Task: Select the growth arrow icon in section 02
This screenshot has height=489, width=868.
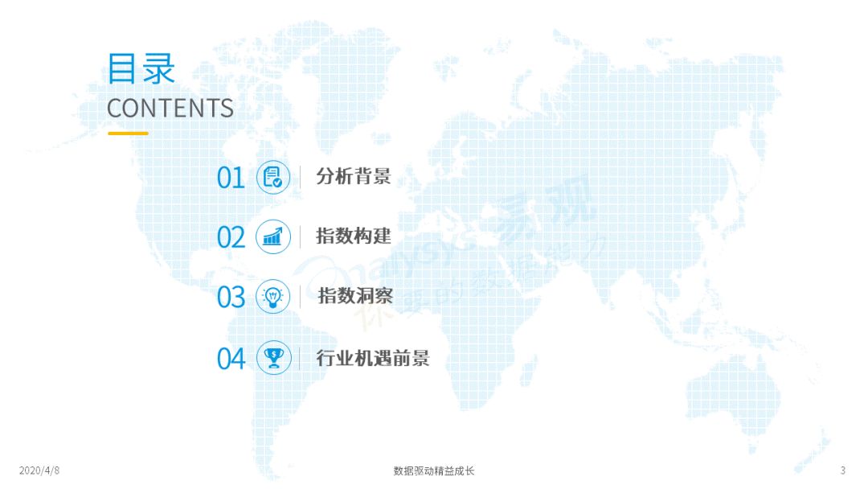Action: tap(272, 237)
